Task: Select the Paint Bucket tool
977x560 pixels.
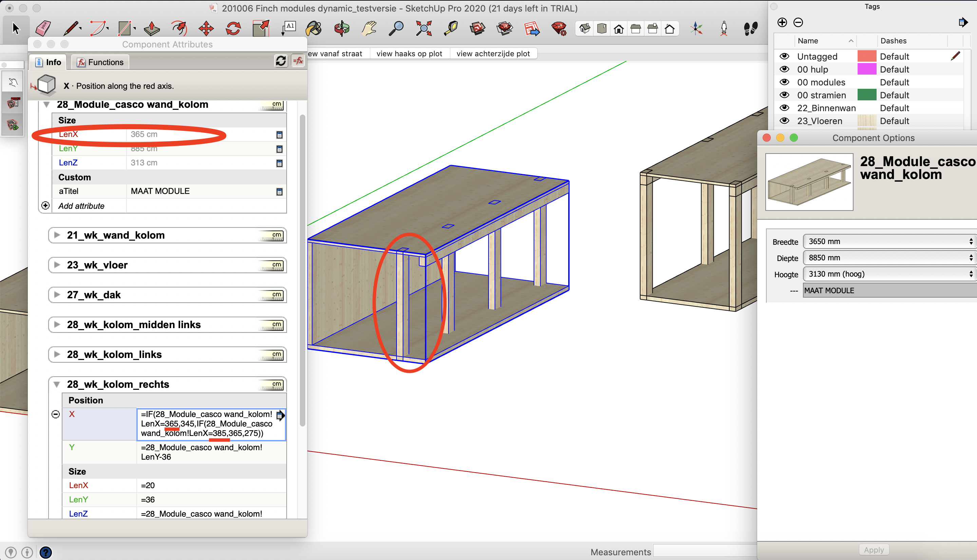Action: pos(313,28)
